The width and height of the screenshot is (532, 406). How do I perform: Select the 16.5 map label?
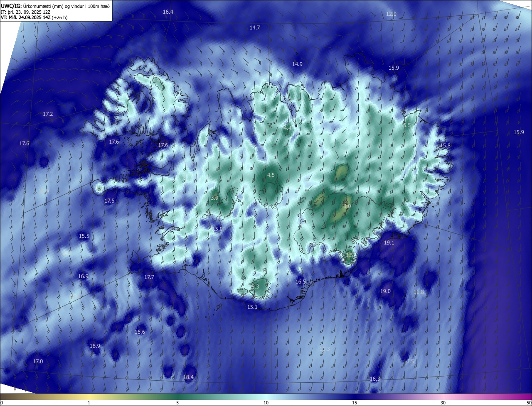(x=300, y=282)
